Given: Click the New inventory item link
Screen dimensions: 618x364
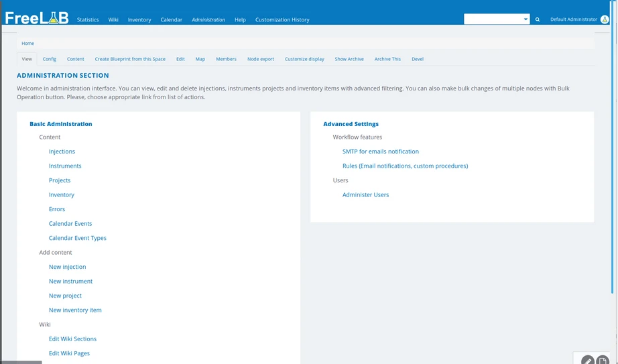Looking at the screenshot, I should 75,310.
